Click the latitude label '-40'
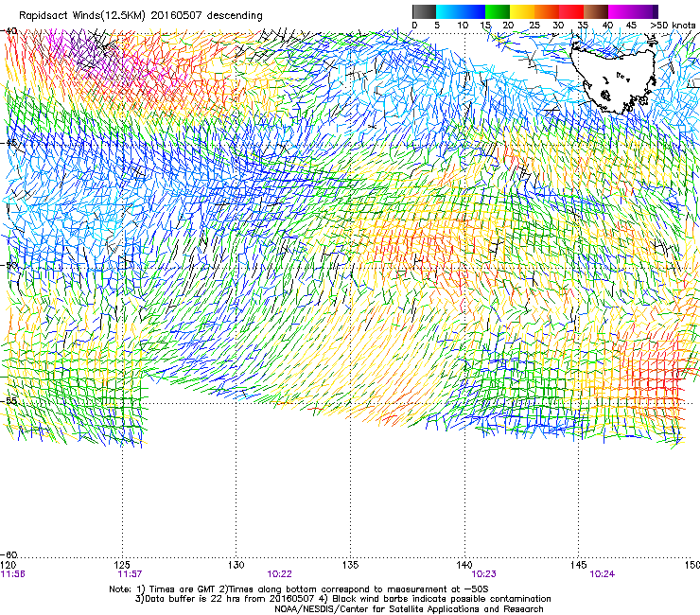The image size is (700, 615). [9, 31]
